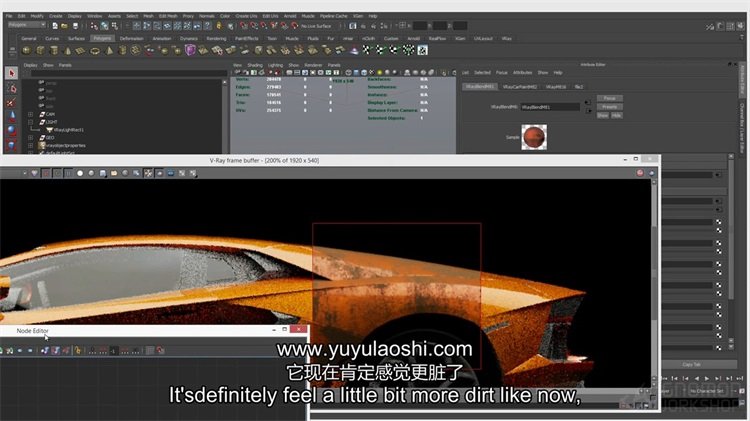
Task: Click the Outliner search field
Action: click(128, 74)
